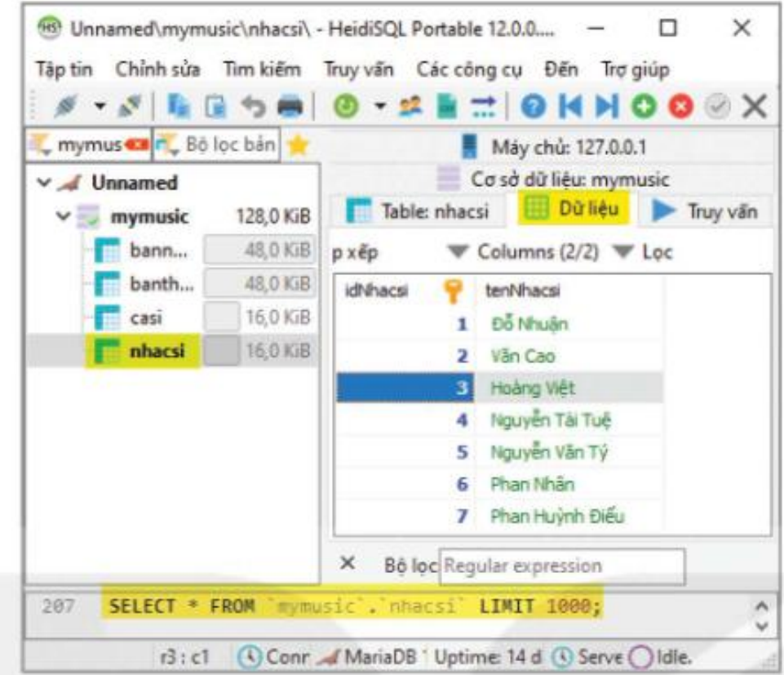Click the table transfer arrows icon
784x675 pixels.
(484, 106)
